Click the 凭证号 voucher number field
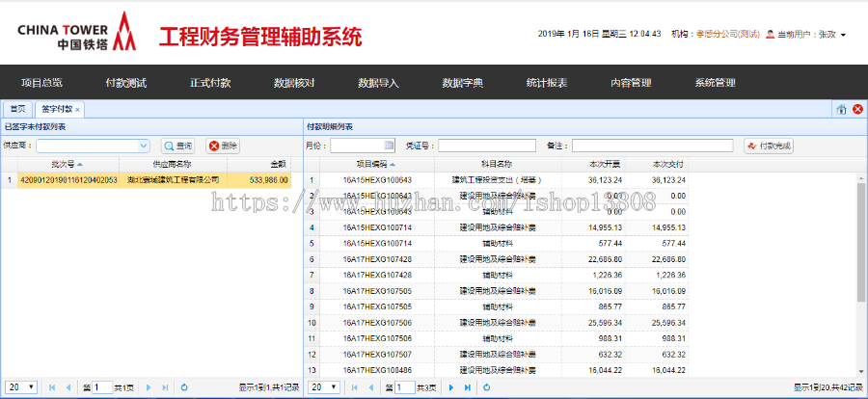 tap(487, 146)
